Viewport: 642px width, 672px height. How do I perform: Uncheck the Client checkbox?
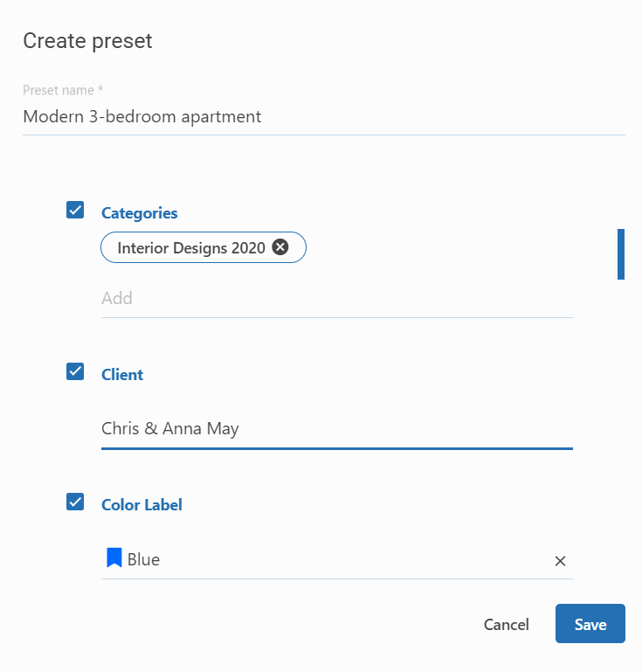point(75,371)
